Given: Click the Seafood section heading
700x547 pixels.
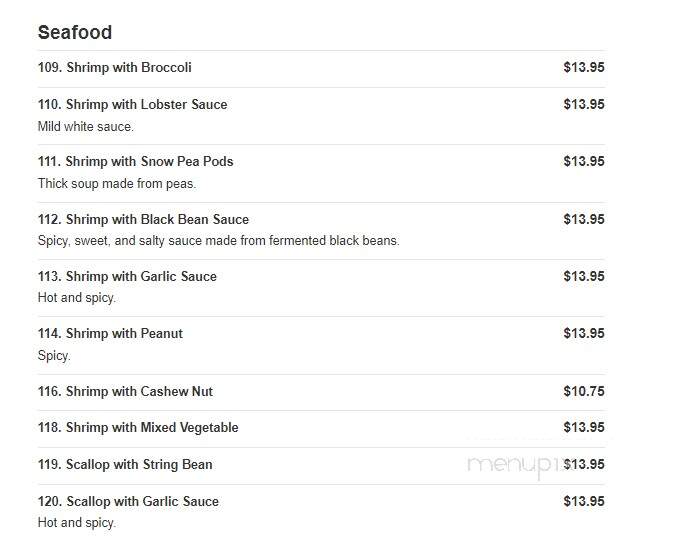Looking at the screenshot, I should [x=75, y=32].
